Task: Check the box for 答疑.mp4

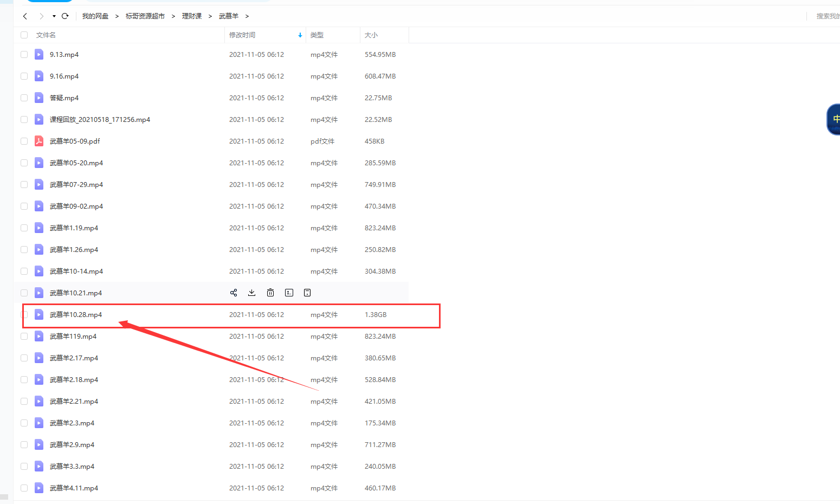Action: (x=24, y=98)
